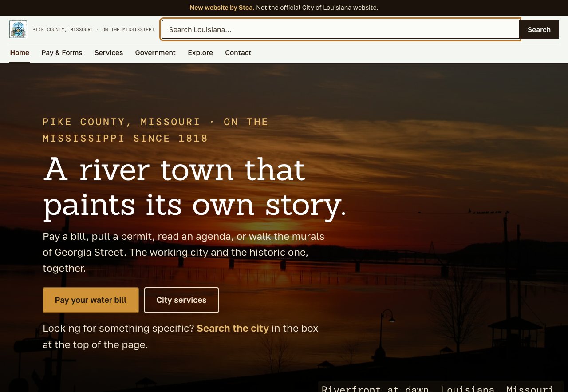Open the Pay & Forms menu
Image resolution: width=568 pixels, height=392 pixels.
pos(62,53)
